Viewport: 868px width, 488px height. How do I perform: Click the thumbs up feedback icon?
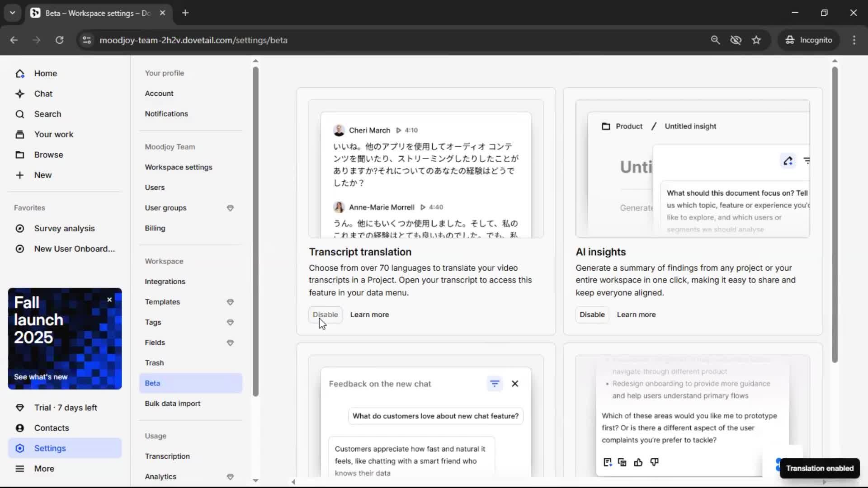pyautogui.click(x=638, y=462)
